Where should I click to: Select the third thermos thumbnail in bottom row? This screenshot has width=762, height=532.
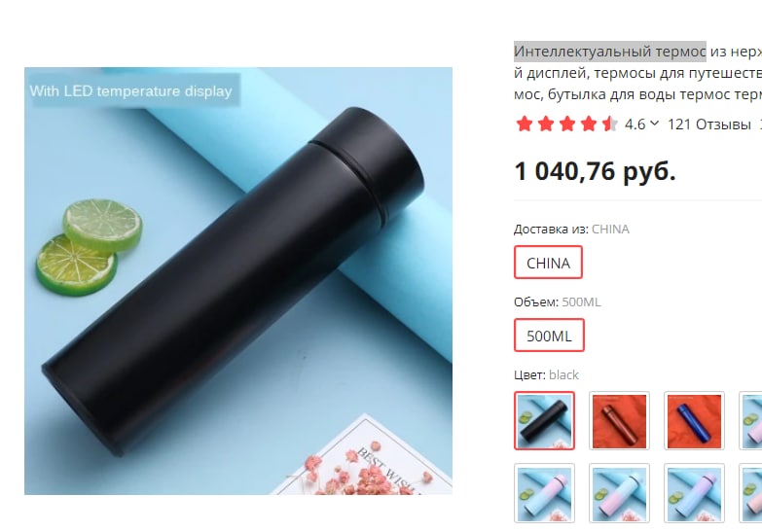coord(694,493)
